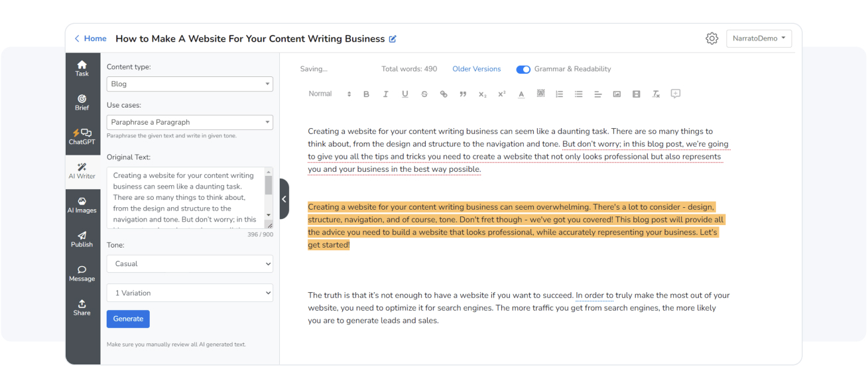Insert a link using toolbar icon

(x=444, y=94)
